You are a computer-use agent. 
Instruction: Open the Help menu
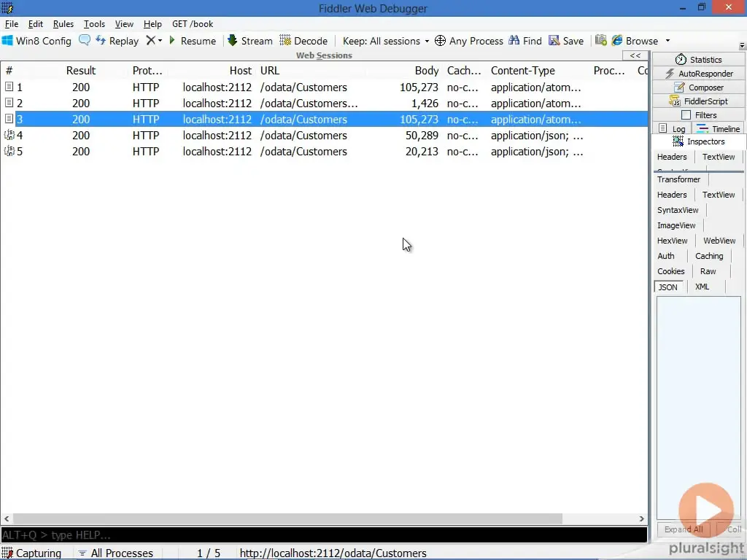point(152,24)
